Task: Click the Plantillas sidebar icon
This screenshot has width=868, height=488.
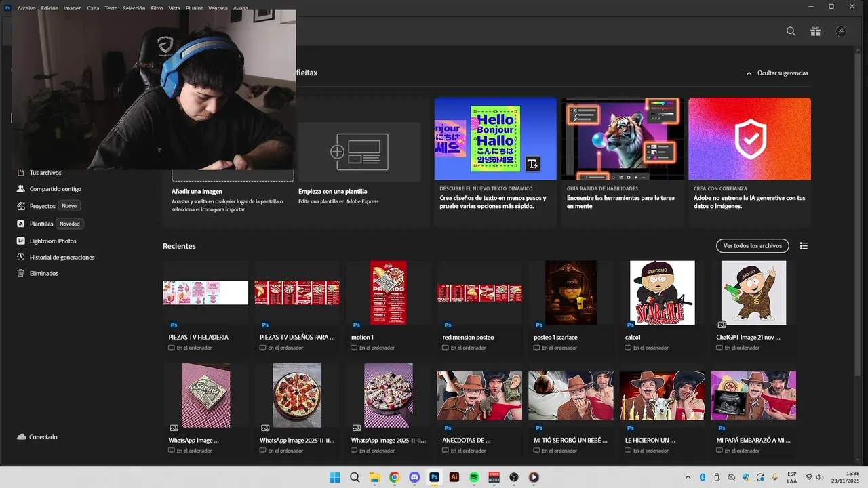Action: pyautogui.click(x=21, y=224)
